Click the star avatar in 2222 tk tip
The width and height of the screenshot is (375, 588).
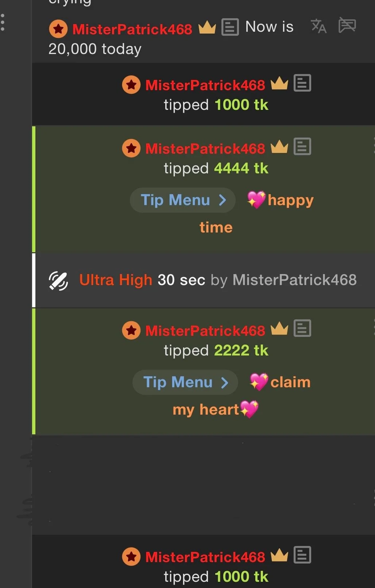(x=131, y=330)
